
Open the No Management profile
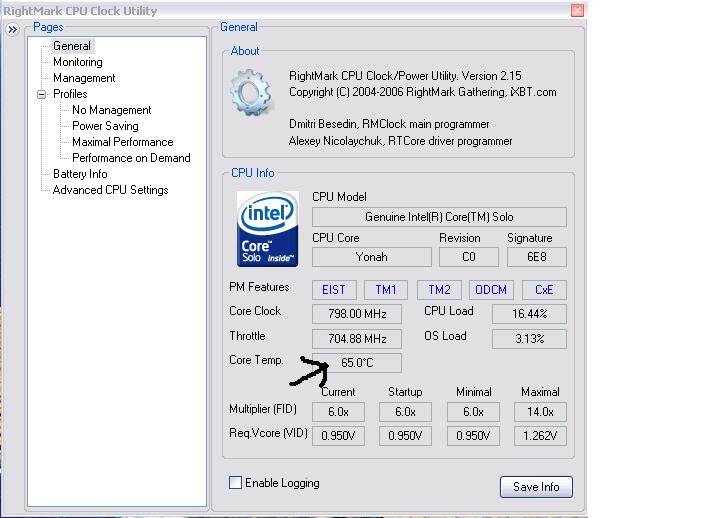[x=112, y=110]
